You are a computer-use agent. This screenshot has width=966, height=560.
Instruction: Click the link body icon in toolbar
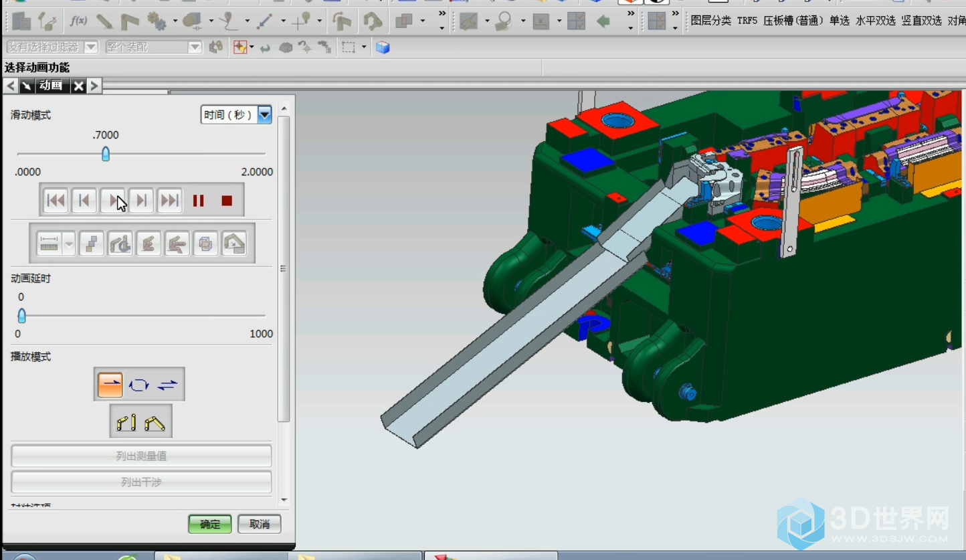[104, 21]
